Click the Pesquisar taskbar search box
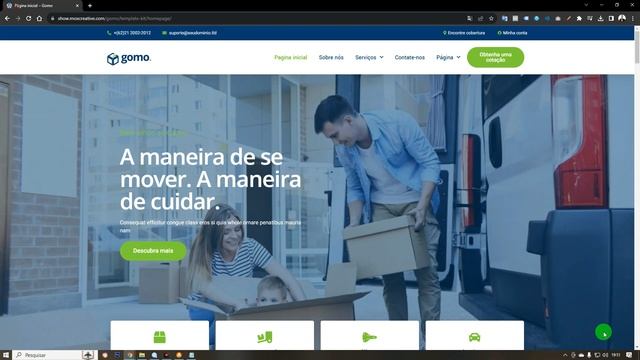Image resolution: width=640 pixels, height=360 pixels. coord(55,355)
